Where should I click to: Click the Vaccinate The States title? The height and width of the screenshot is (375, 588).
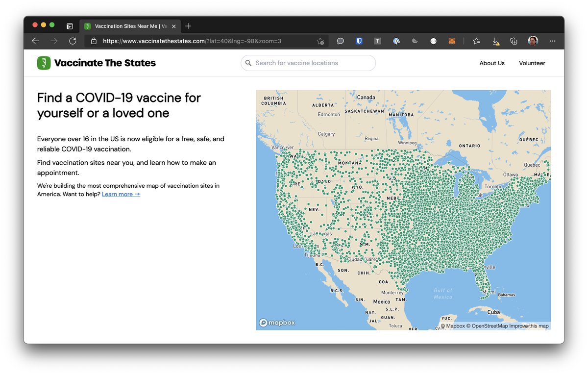105,63
